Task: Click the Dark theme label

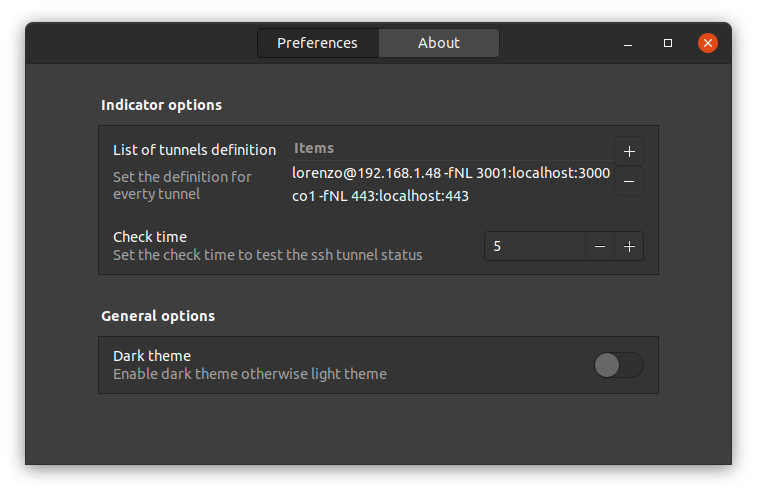Action: (x=152, y=356)
